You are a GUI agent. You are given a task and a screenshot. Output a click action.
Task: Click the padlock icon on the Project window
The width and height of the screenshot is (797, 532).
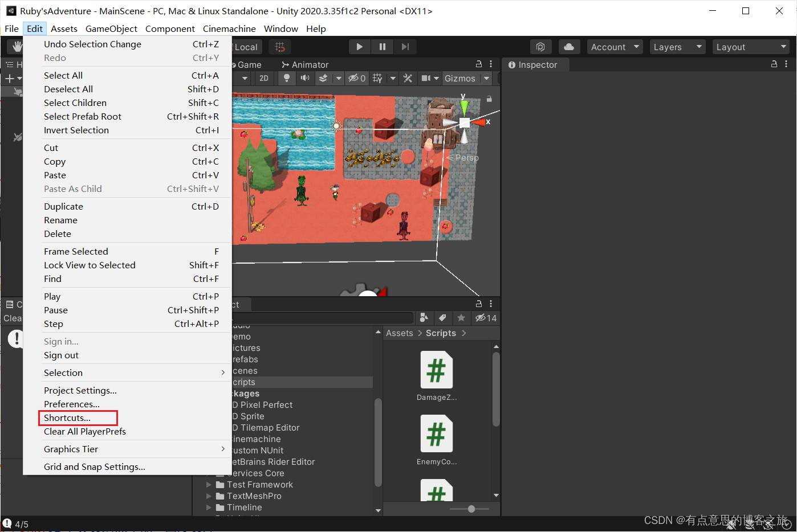[x=478, y=304]
